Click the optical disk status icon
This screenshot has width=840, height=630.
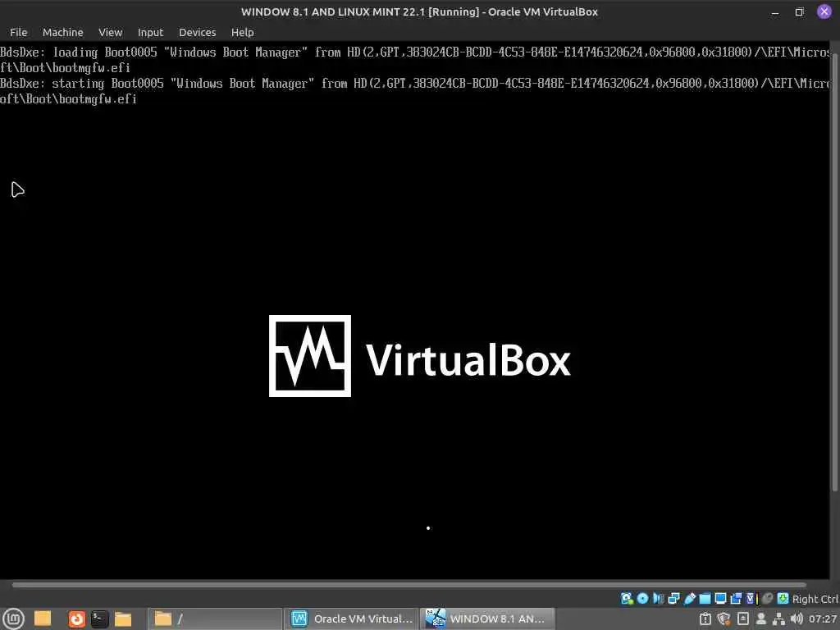(x=642, y=598)
